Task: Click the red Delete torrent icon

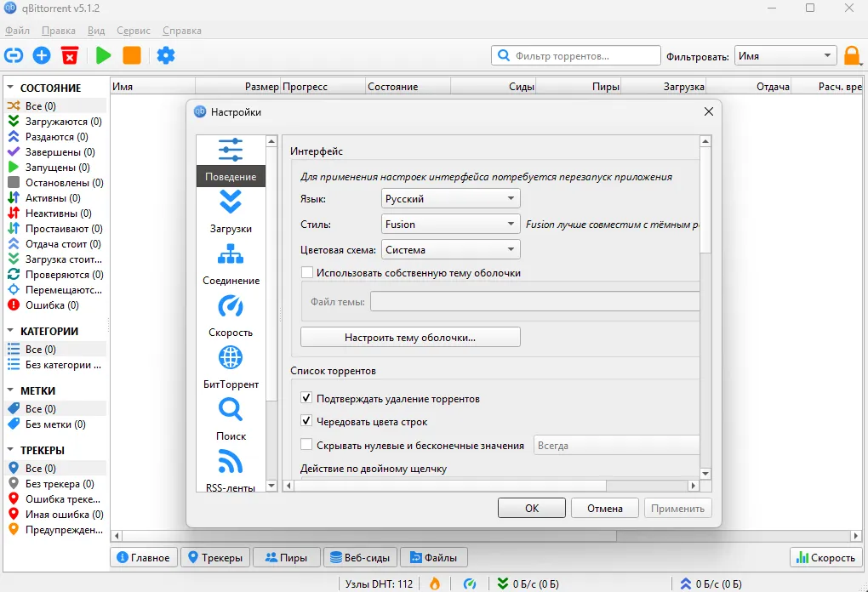Action: (x=70, y=56)
